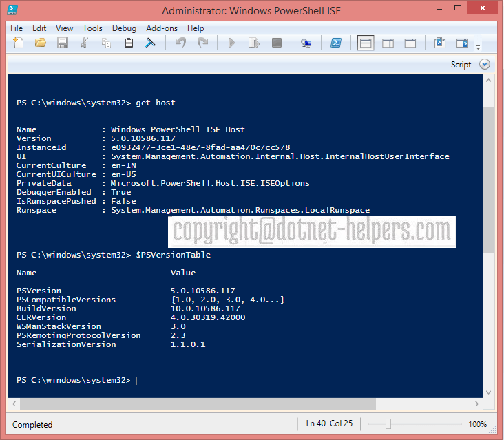504x440 pixels.
Task: Click the get-host command text
Action: click(x=156, y=103)
